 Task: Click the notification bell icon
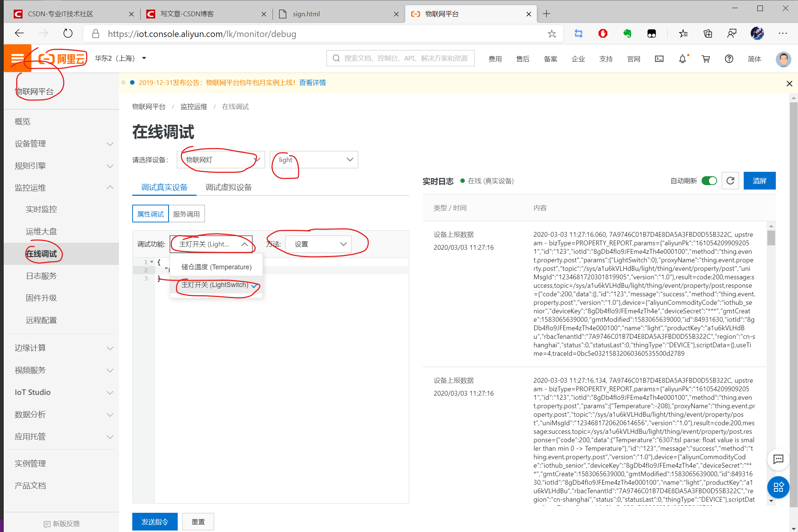click(x=682, y=59)
